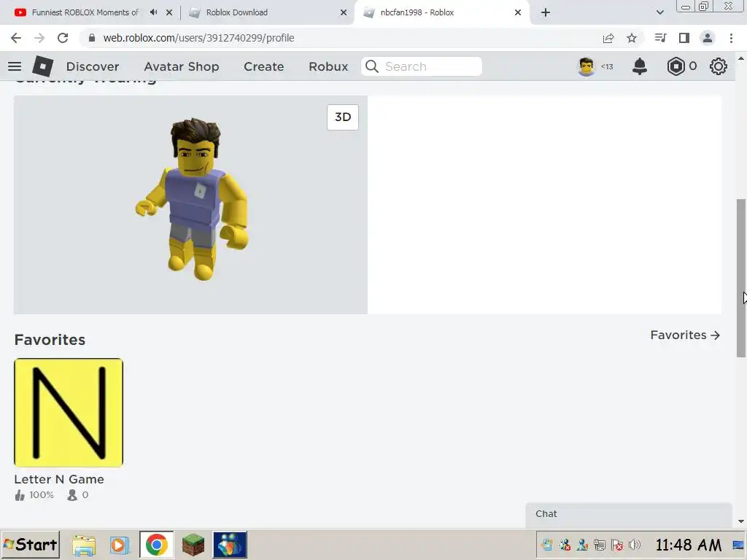Open the Discover page
747x560 pixels.
(93, 66)
